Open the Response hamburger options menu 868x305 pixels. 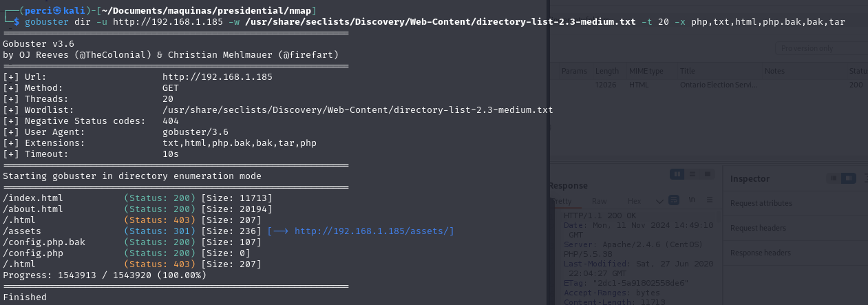click(709, 200)
